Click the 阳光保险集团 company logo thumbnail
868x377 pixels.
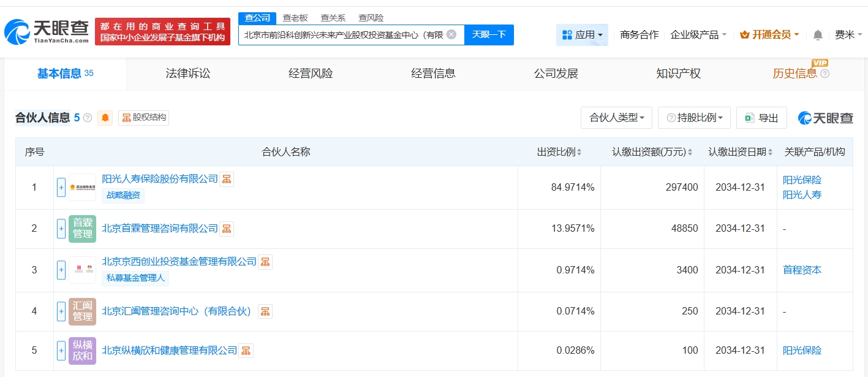[82, 187]
